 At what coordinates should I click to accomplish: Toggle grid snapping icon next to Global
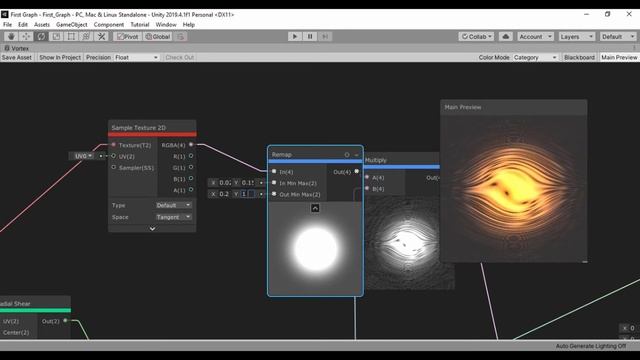click(x=180, y=36)
